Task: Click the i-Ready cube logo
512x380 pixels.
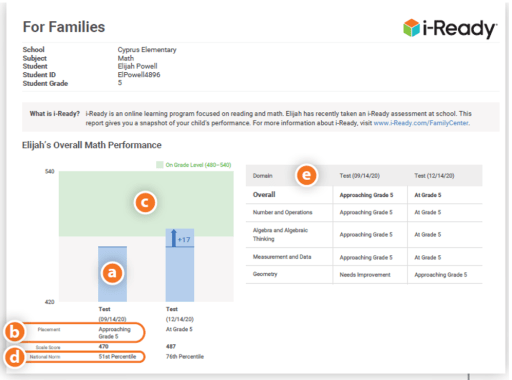Action: tap(411, 28)
